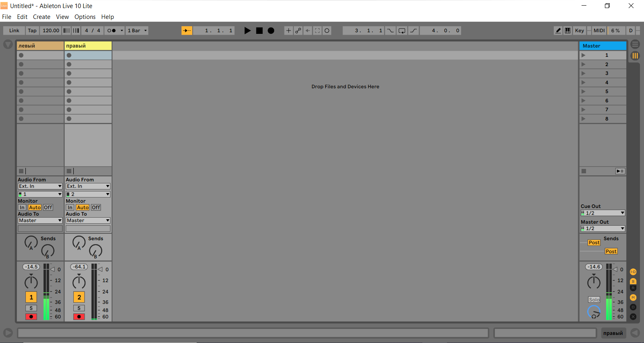Open the Edit menu
Screen dimensions: 644x343
coord(22,17)
